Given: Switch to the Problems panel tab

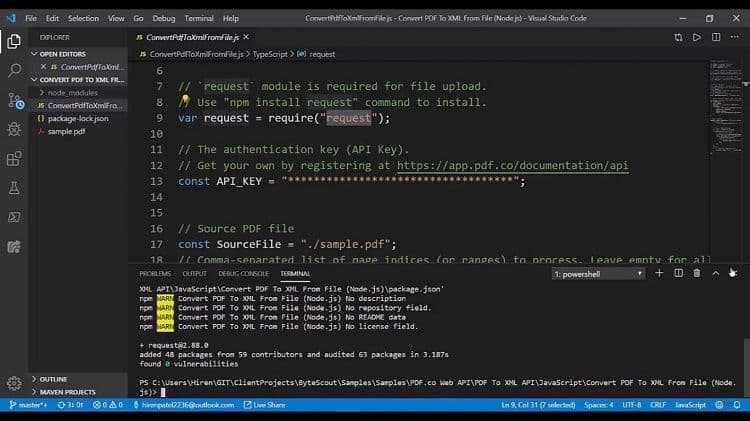Looking at the screenshot, I should click(x=155, y=273).
